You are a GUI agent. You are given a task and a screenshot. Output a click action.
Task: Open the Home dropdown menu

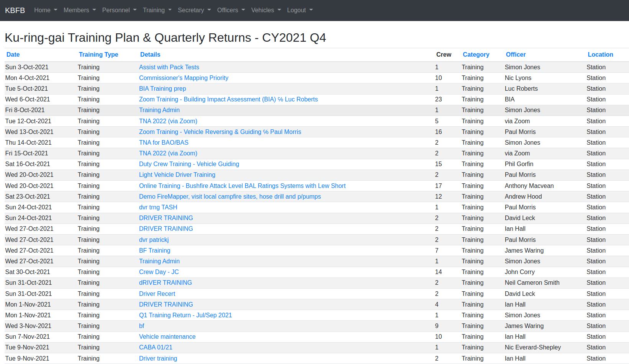coord(46,10)
